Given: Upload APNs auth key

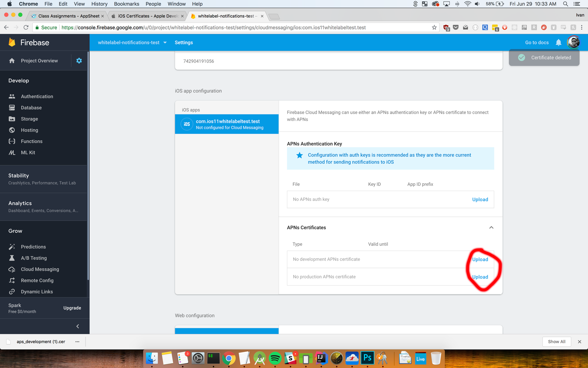Looking at the screenshot, I should [480, 199].
